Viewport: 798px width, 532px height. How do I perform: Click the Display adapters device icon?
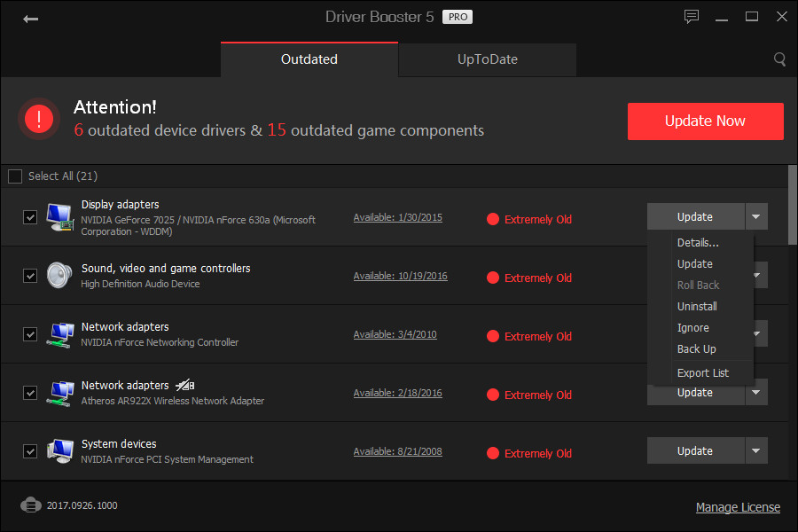tap(59, 216)
